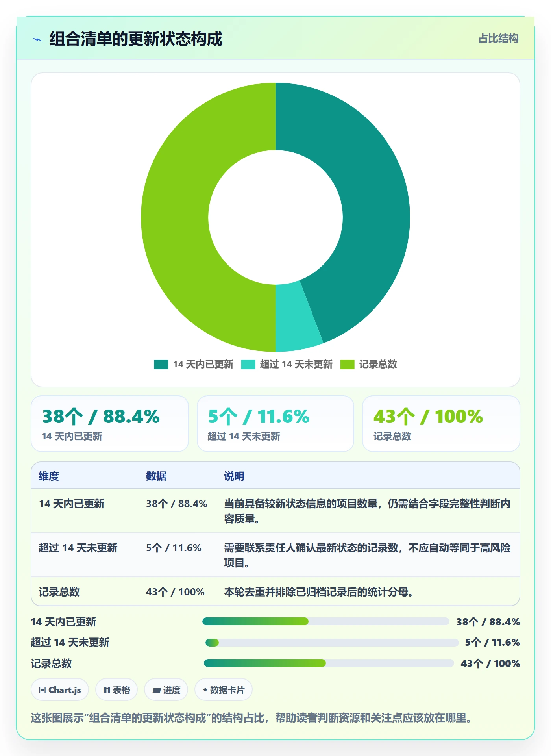Click description starting 需要联系责任人
This screenshot has width=551, height=756.
(367, 555)
